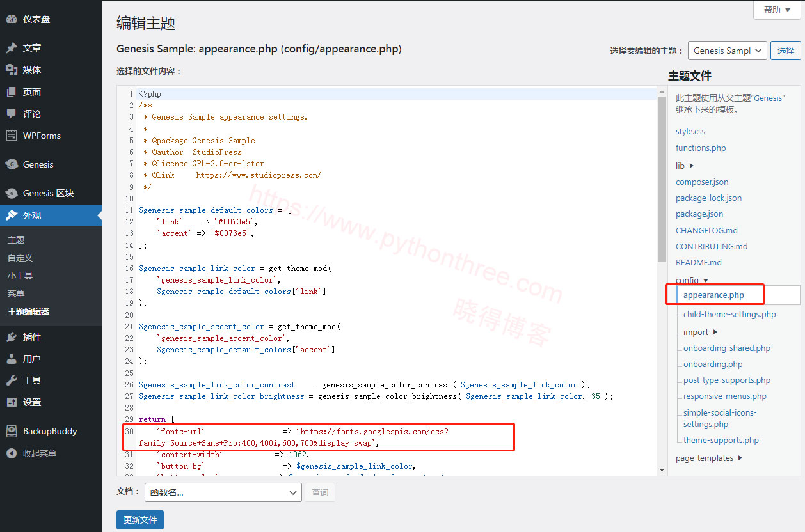Open responsive-menus.php file
This screenshot has width=805, height=532.
725,396
